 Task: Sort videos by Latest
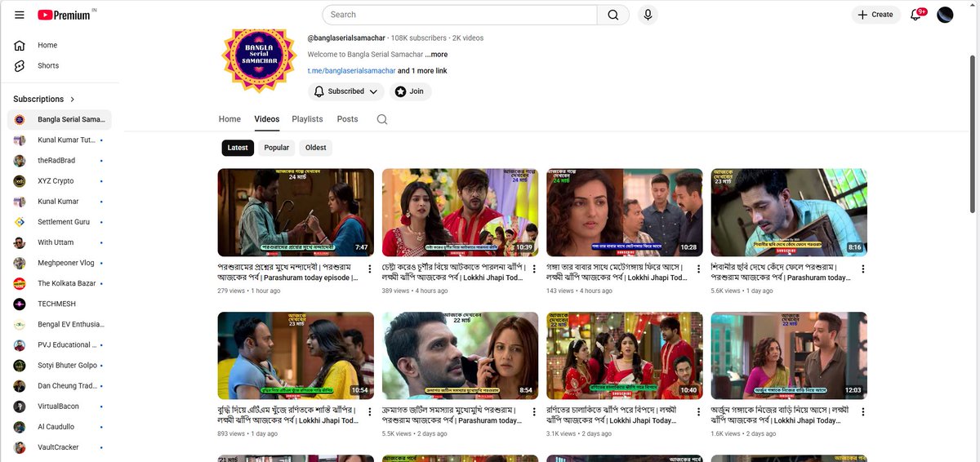point(238,148)
